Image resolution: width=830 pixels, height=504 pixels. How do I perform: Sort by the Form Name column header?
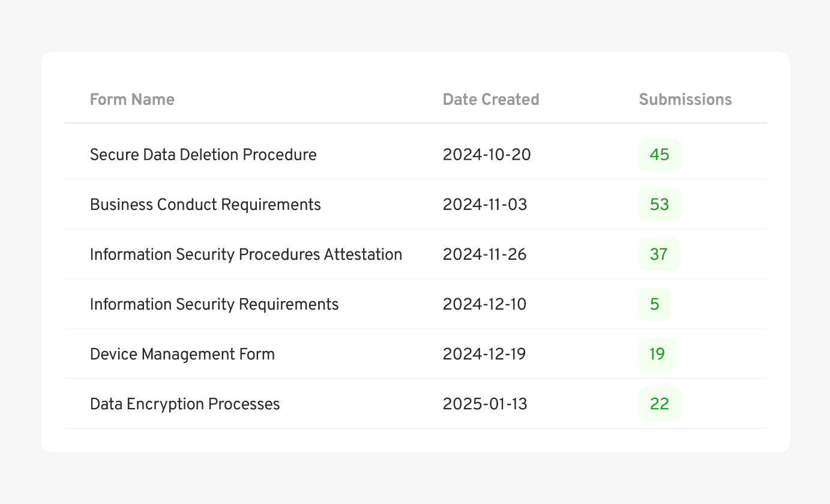tap(132, 100)
